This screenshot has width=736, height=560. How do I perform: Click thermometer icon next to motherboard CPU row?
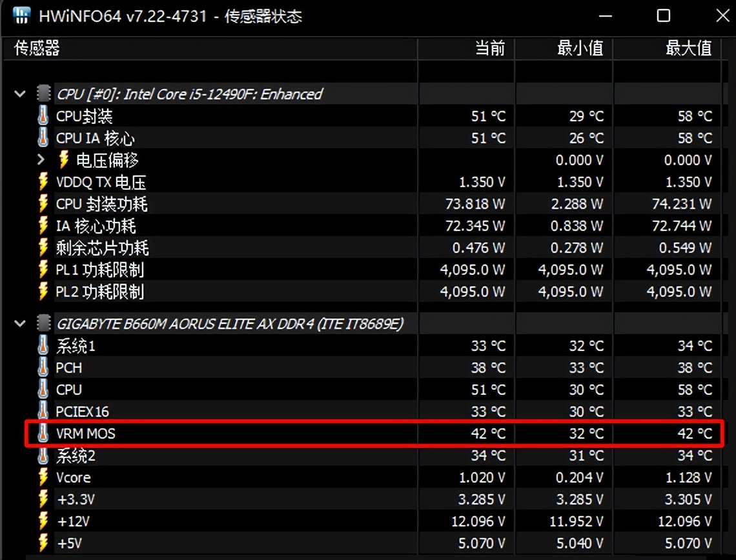pos(43,389)
